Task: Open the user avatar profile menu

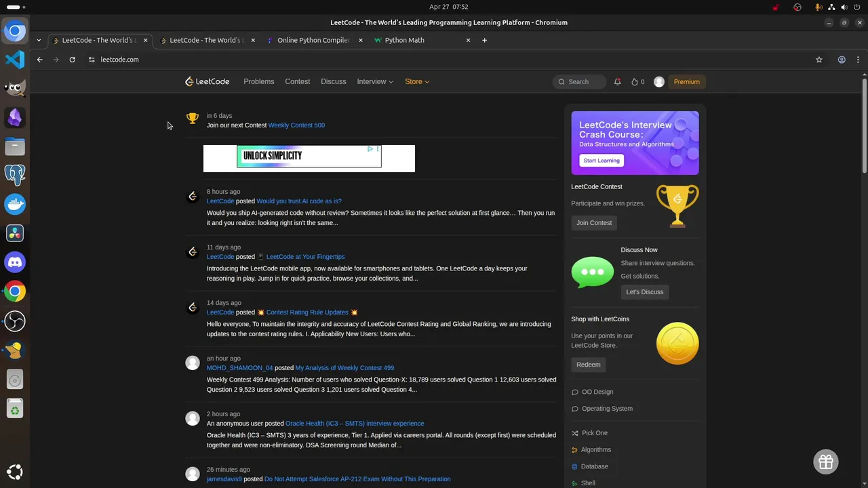Action: tap(658, 81)
